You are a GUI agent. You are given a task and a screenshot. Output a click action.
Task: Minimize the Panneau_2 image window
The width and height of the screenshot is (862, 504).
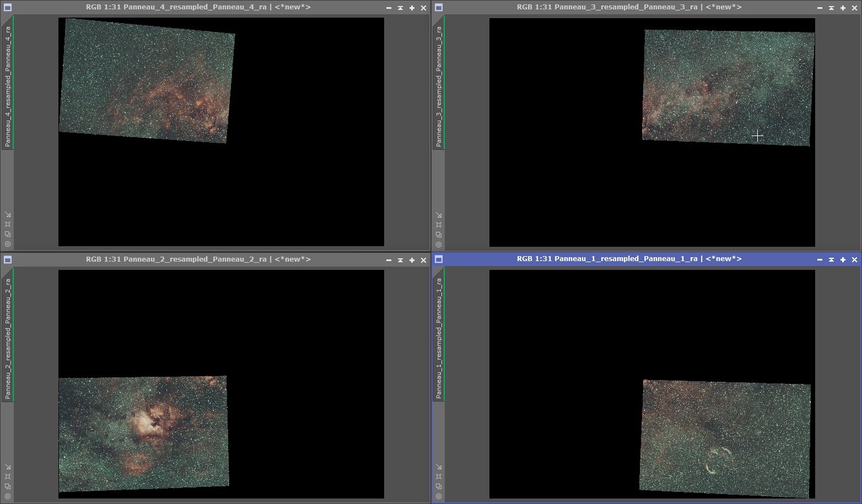coord(389,260)
